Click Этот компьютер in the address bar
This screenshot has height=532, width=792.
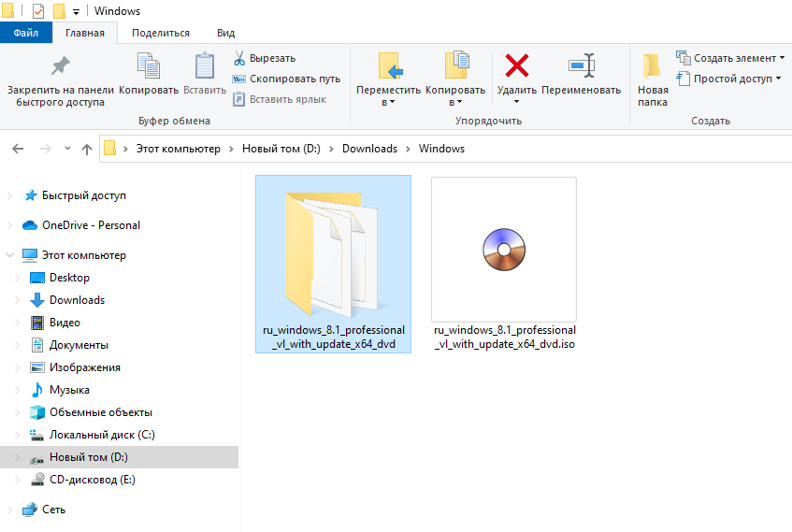click(179, 149)
